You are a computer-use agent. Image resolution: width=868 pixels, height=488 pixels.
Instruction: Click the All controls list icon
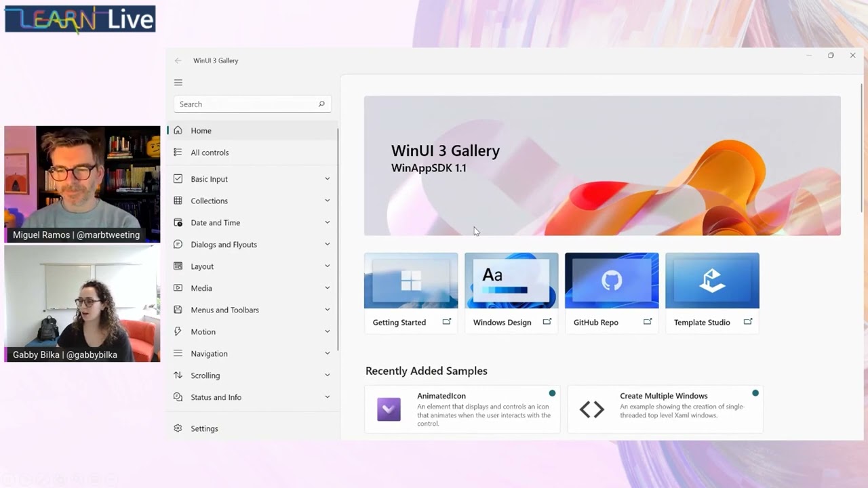178,152
